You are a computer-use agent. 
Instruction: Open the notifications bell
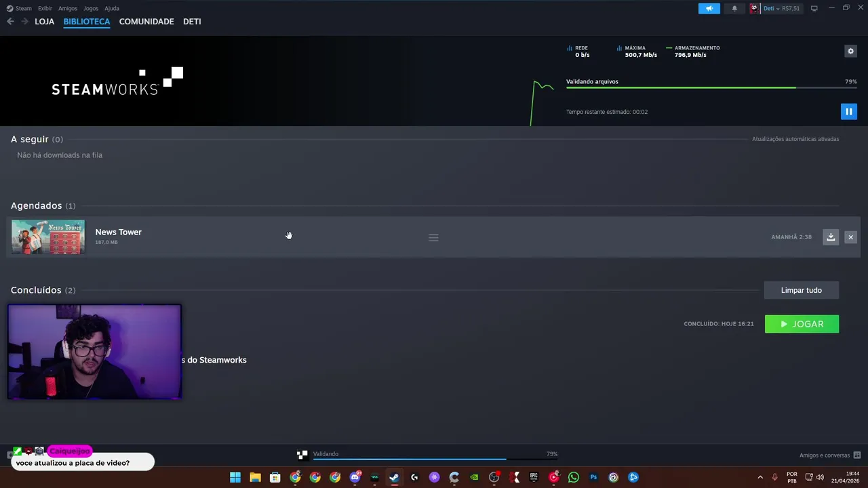pyautogui.click(x=734, y=8)
